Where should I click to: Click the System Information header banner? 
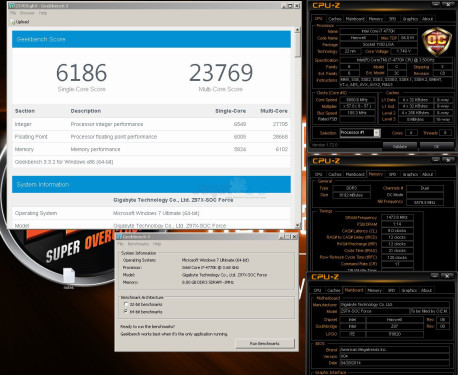pos(151,184)
